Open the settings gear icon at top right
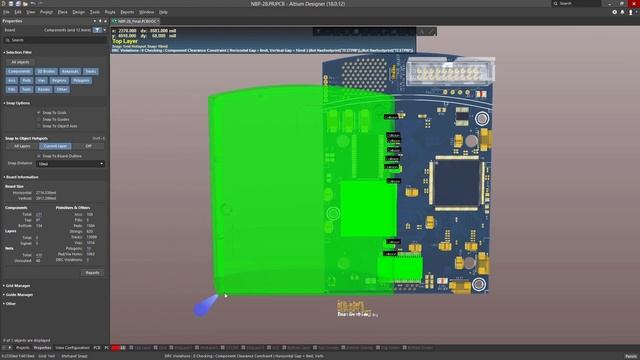640x360 pixels. [x=614, y=12]
